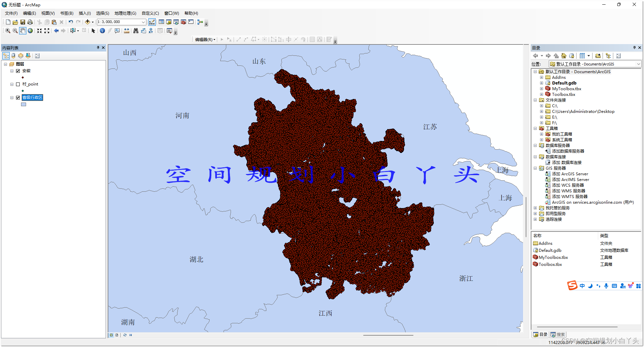Viewport: 644px width, 347px height.
Task: Switch to the 搜索 tab
Action: (558, 335)
